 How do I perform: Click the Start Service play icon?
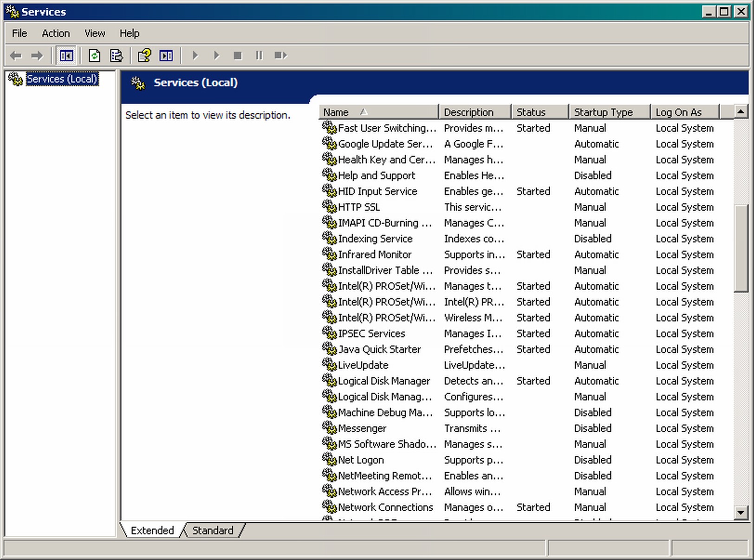pos(195,56)
